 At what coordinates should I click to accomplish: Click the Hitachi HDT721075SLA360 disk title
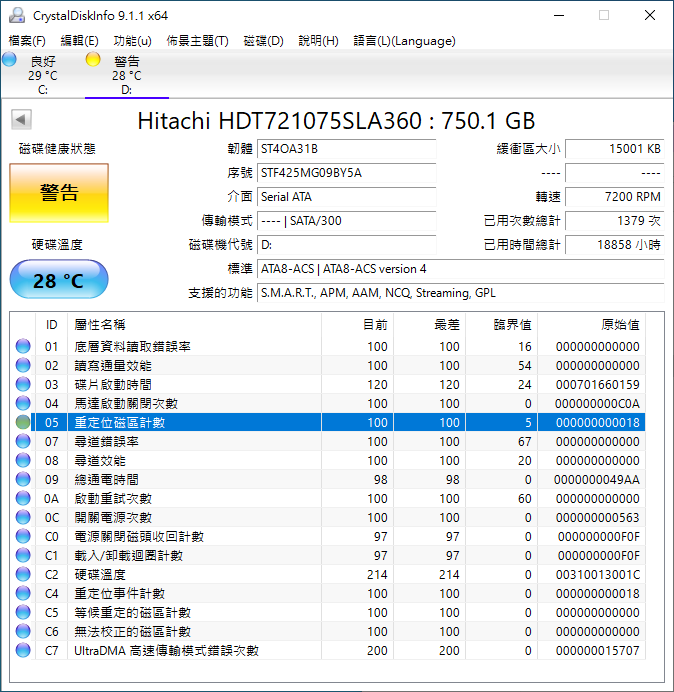[x=336, y=121]
